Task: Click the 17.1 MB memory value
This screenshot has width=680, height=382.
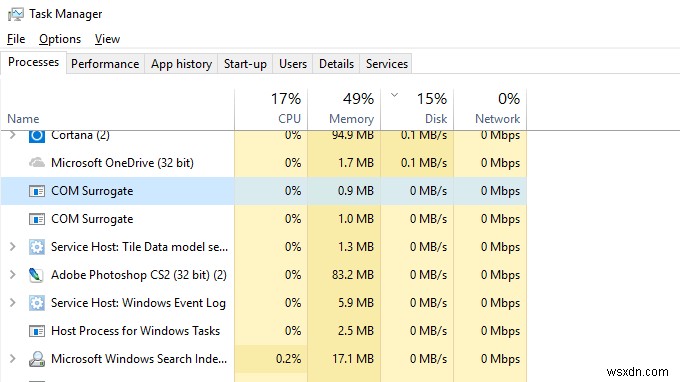Action: [353, 359]
